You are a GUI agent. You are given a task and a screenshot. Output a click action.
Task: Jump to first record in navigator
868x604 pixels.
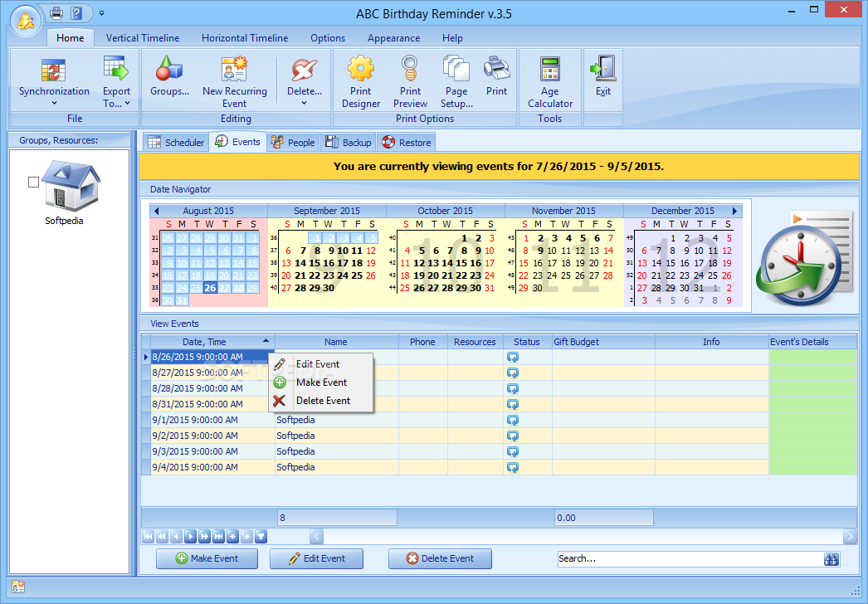click(148, 536)
